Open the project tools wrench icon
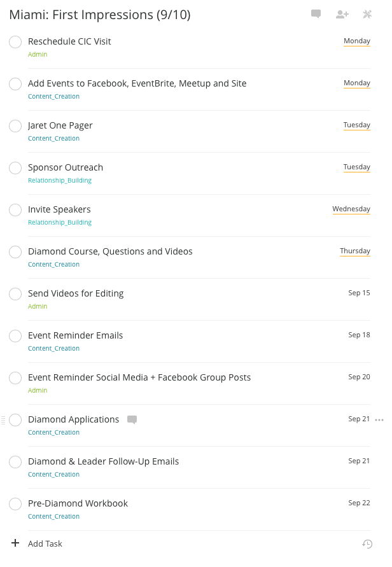This screenshot has width=392, height=567. [367, 14]
